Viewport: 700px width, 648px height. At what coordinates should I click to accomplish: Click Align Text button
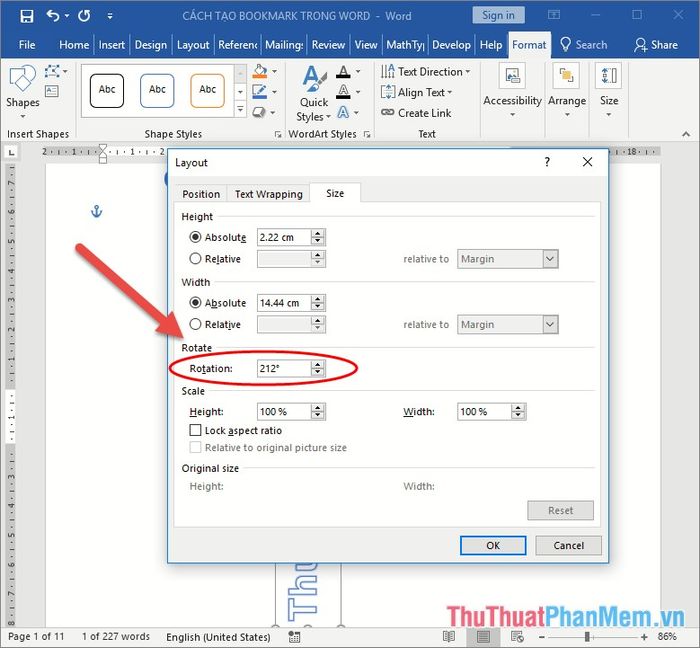tap(417, 92)
